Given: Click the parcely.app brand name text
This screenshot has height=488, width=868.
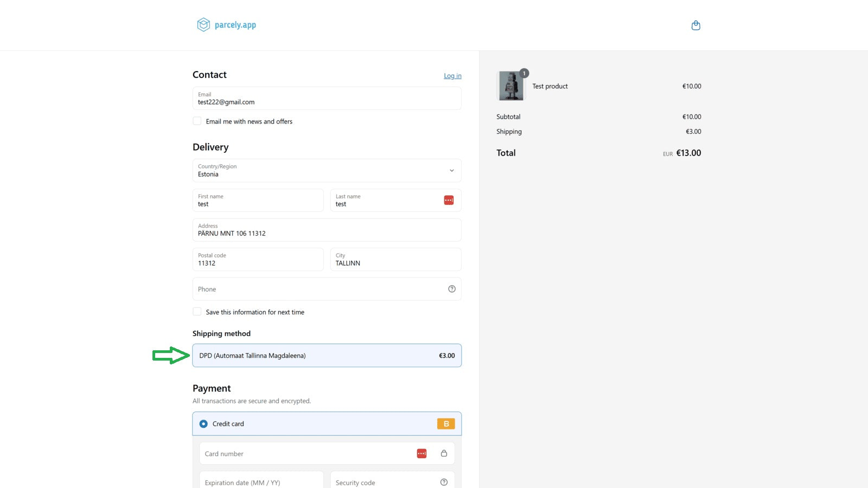Looking at the screenshot, I should [x=235, y=25].
